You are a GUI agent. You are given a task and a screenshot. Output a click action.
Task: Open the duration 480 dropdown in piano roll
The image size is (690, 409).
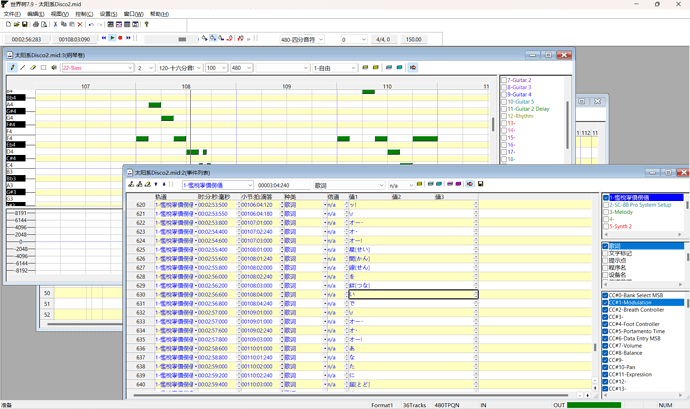(x=249, y=68)
